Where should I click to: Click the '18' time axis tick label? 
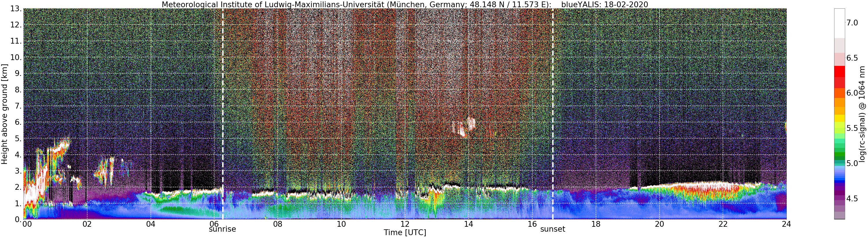[596, 224]
